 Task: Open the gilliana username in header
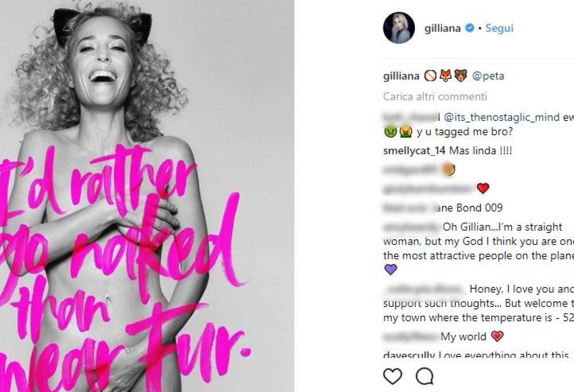[x=442, y=28]
